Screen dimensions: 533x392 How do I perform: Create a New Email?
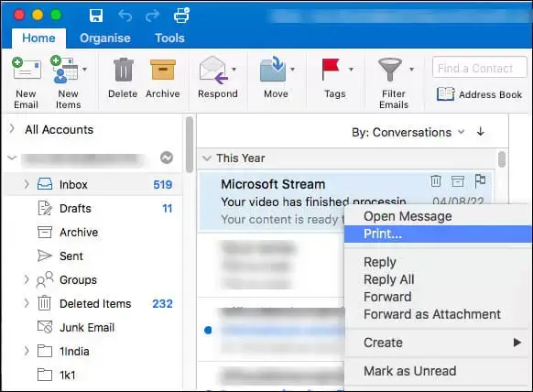[27, 82]
